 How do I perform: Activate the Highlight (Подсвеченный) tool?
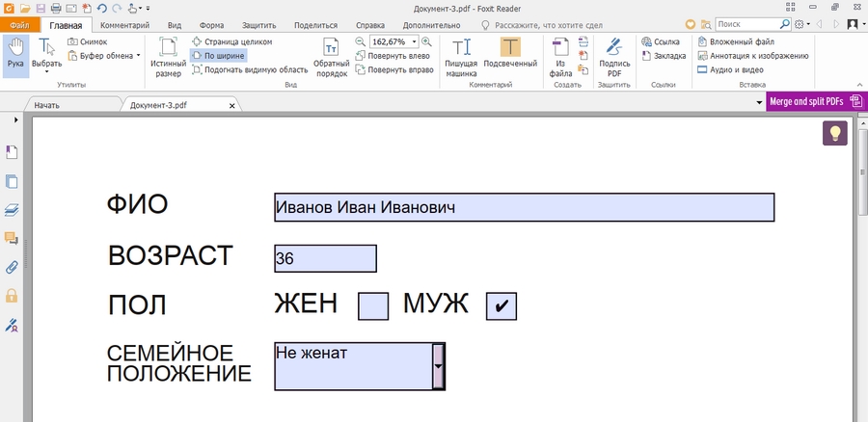(x=510, y=57)
